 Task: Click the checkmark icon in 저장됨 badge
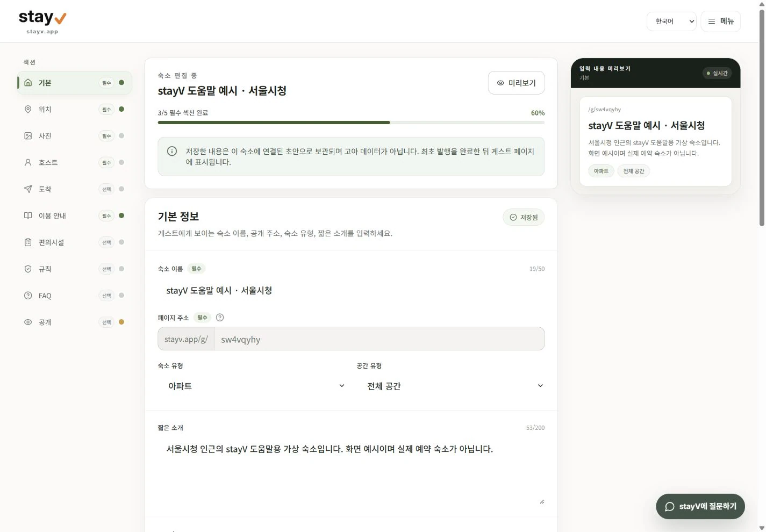(513, 217)
